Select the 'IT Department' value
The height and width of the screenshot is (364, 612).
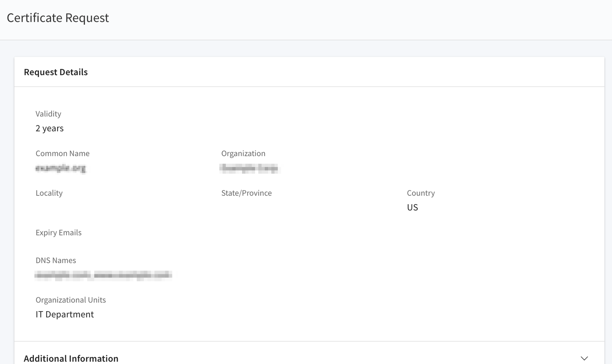[65, 314]
